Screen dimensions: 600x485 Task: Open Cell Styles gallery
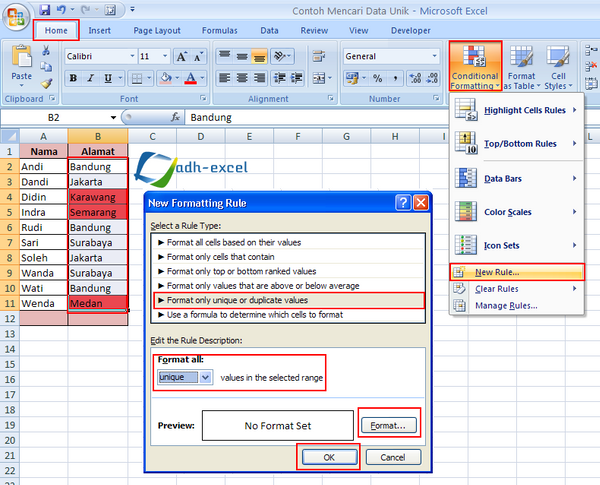tap(558, 67)
